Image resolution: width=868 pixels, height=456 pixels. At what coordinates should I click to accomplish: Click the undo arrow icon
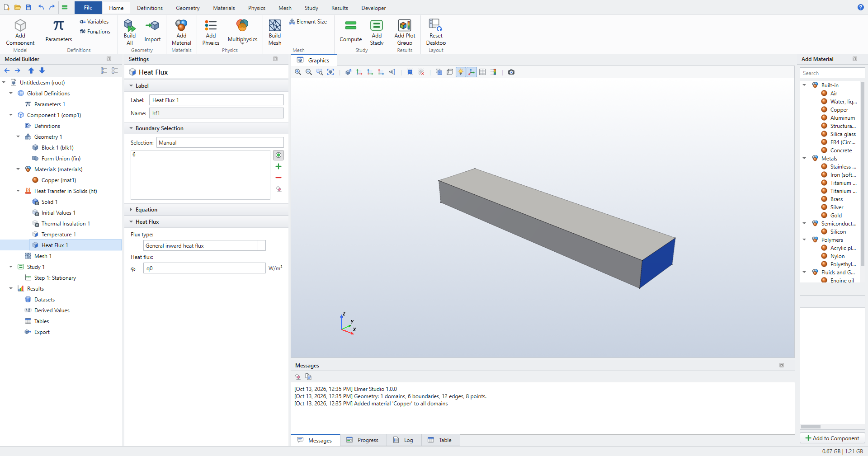coord(41,7)
